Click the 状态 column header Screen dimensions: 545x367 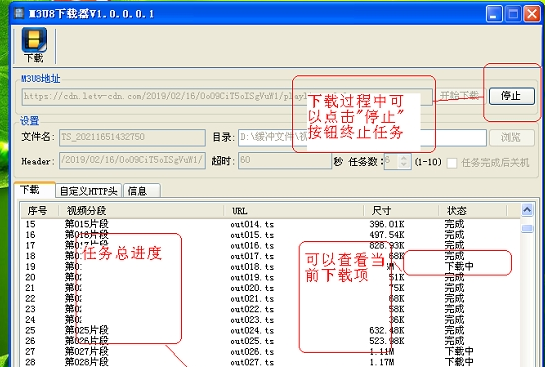pos(472,211)
